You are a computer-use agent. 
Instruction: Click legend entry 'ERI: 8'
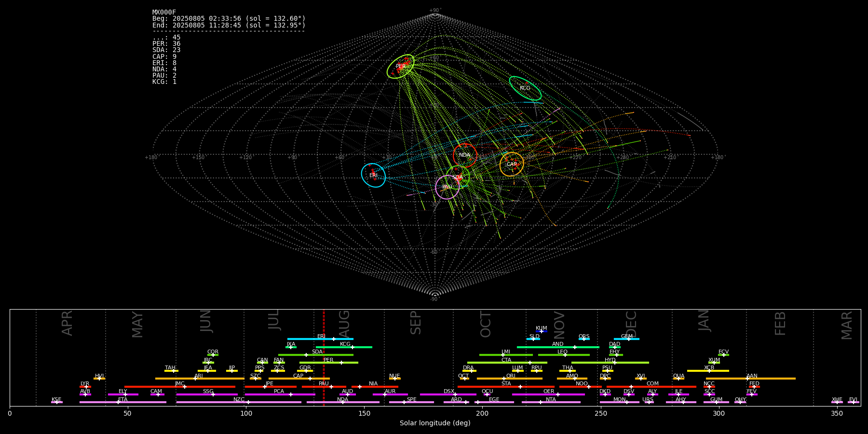(164, 63)
